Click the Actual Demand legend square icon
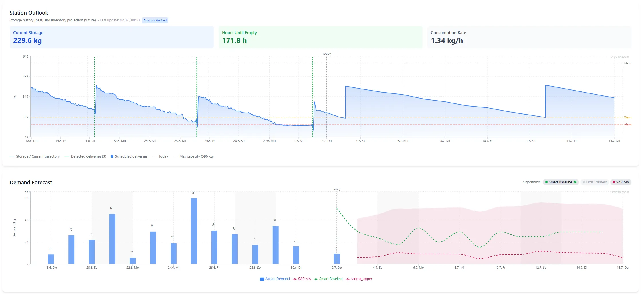Image resolution: width=644 pixels, height=294 pixels. 262,279
